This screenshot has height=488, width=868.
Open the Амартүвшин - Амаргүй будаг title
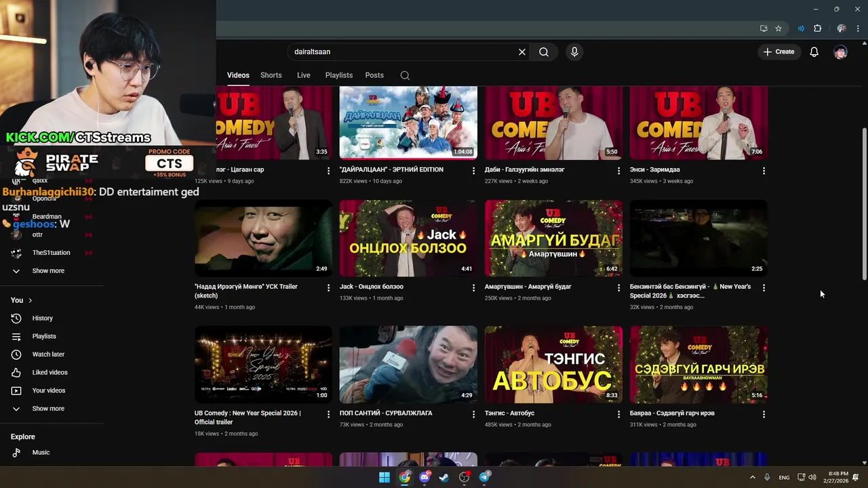coord(528,287)
